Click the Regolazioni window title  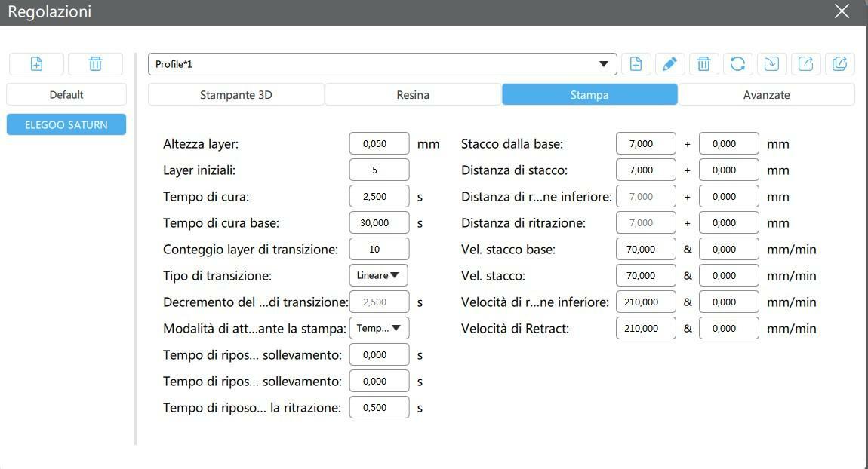49,11
